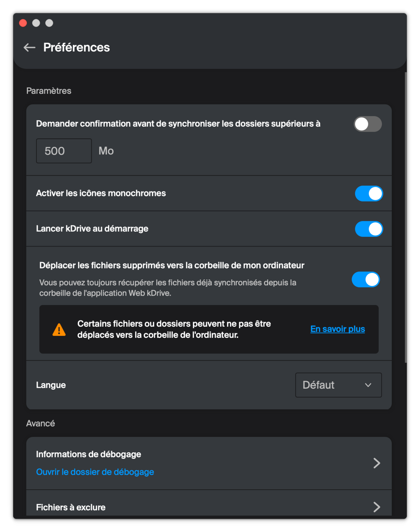Click the minimize window dot
Screen dimensions: 420x532
click(36, 23)
